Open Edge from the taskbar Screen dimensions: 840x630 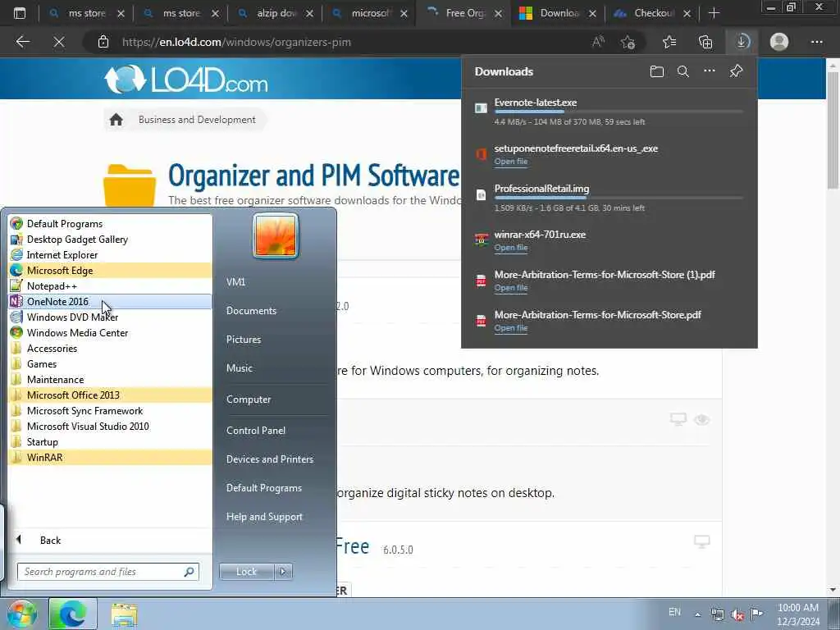coord(73,614)
